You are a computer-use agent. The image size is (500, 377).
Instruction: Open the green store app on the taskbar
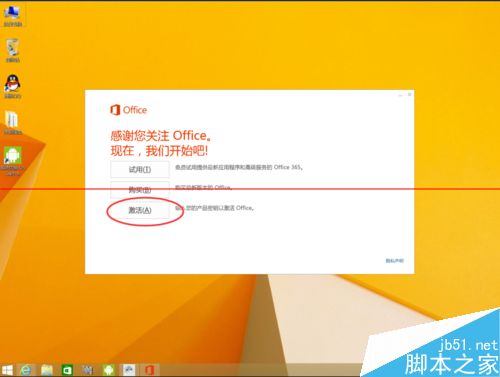(67, 370)
